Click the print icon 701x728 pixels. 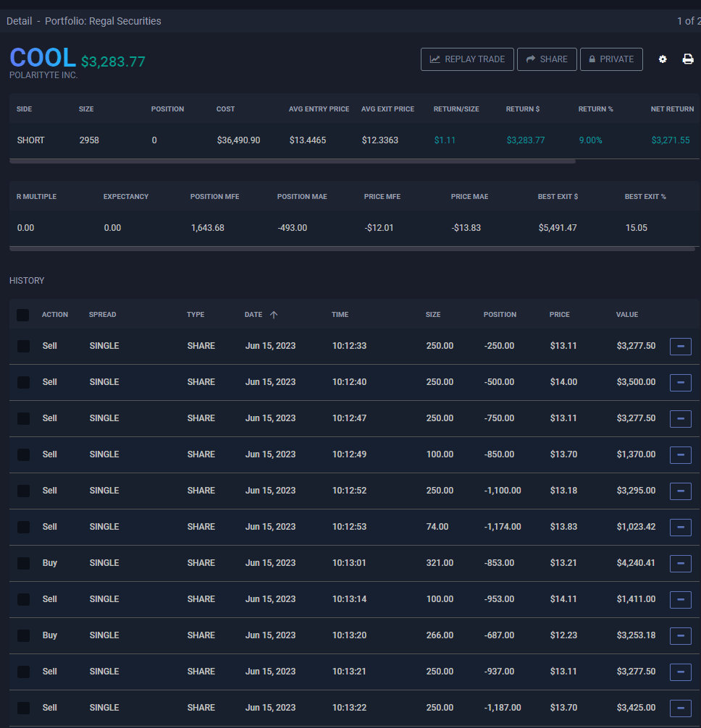click(x=688, y=59)
